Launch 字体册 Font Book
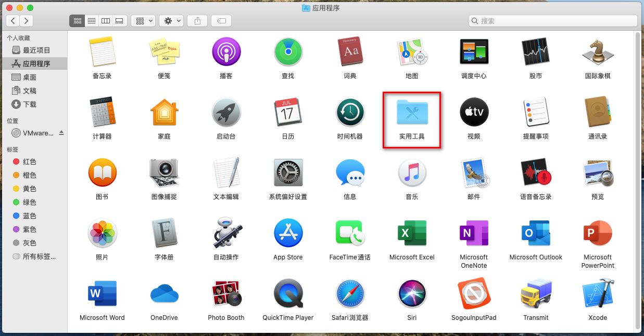 pyautogui.click(x=164, y=233)
